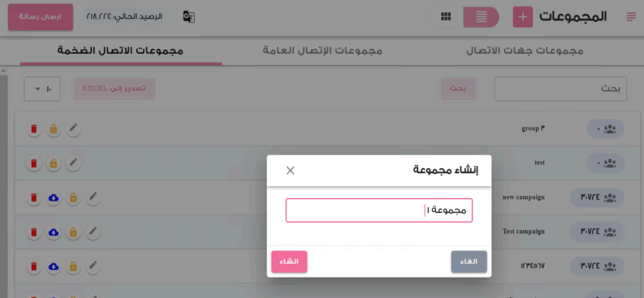Close the إنشاء مجموعة dialog with X

[x=290, y=170]
